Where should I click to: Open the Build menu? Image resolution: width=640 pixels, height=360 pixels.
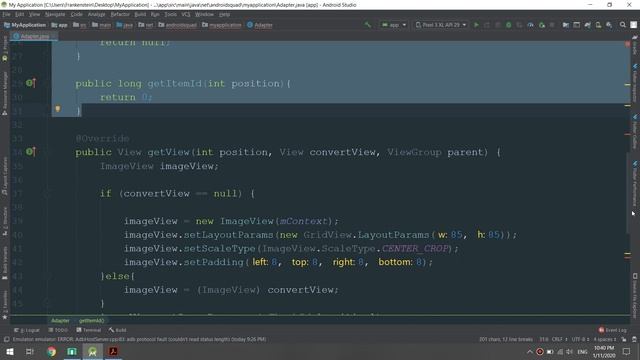tap(140, 14)
